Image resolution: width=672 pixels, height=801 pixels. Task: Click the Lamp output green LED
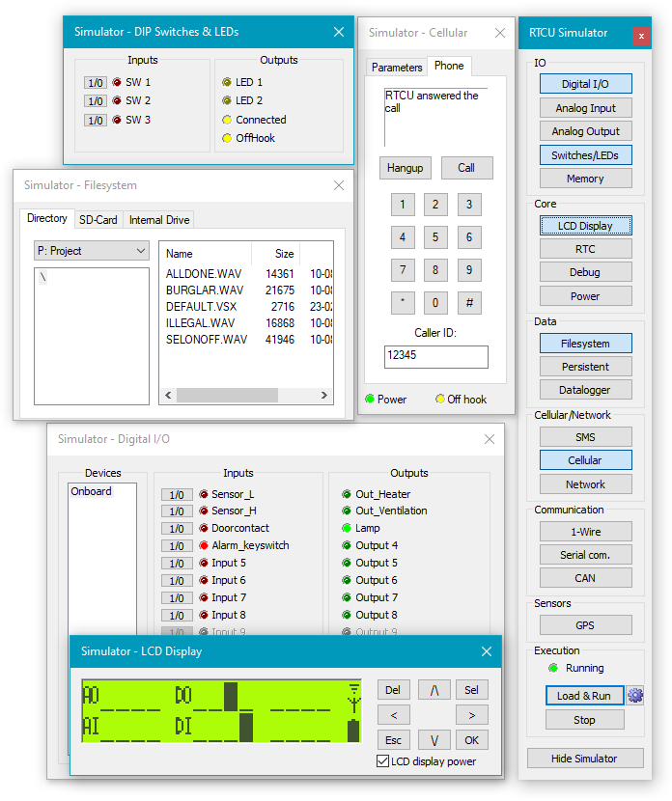tap(347, 529)
